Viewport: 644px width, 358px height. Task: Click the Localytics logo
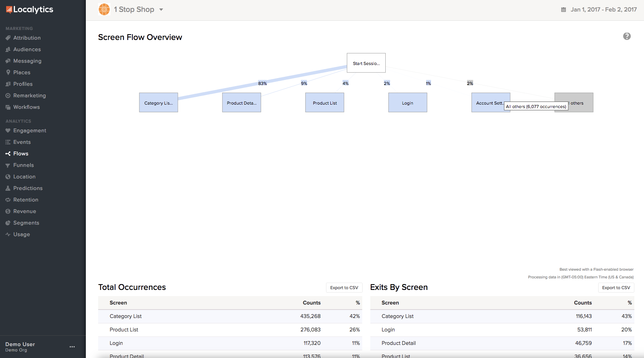(30, 10)
